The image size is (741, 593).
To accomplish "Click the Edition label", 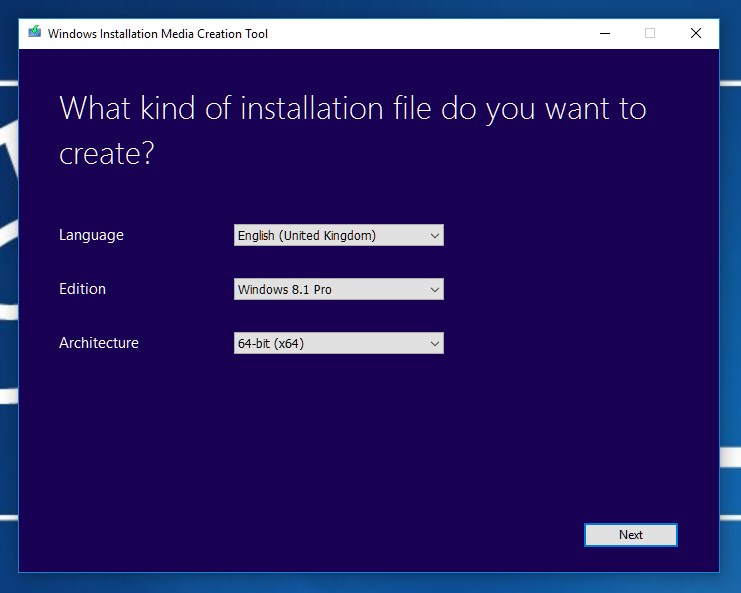I will [x=82, y=289].
